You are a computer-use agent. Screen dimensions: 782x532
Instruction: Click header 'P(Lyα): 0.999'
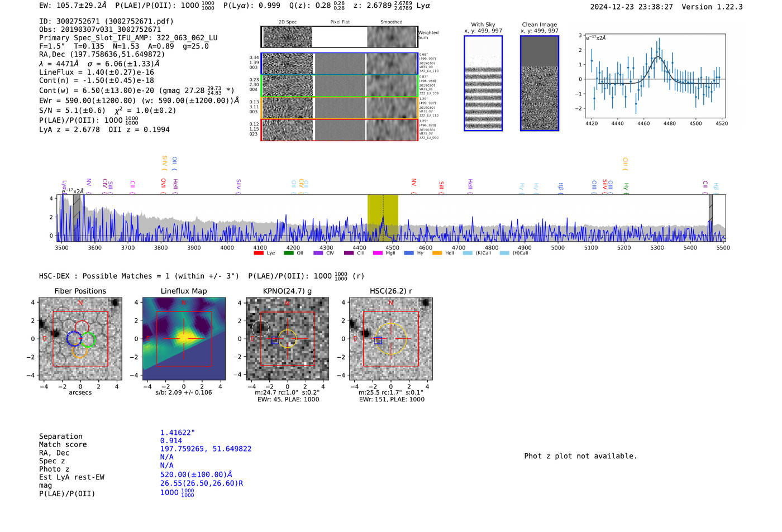252,5
